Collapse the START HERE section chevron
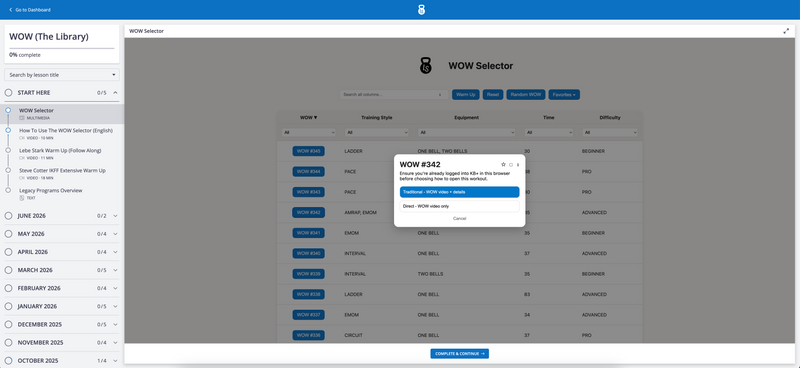This screenshot has height=368, width=800. pos(115,93)
